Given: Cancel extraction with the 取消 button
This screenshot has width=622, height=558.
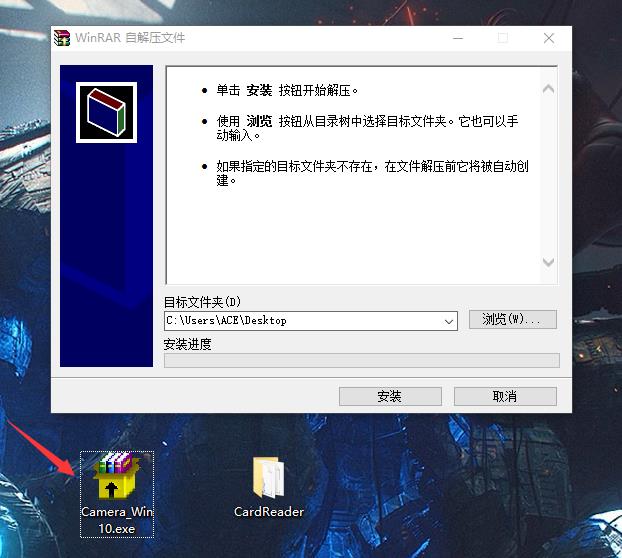Looking at the screenshot, I should tap(505, 396).
